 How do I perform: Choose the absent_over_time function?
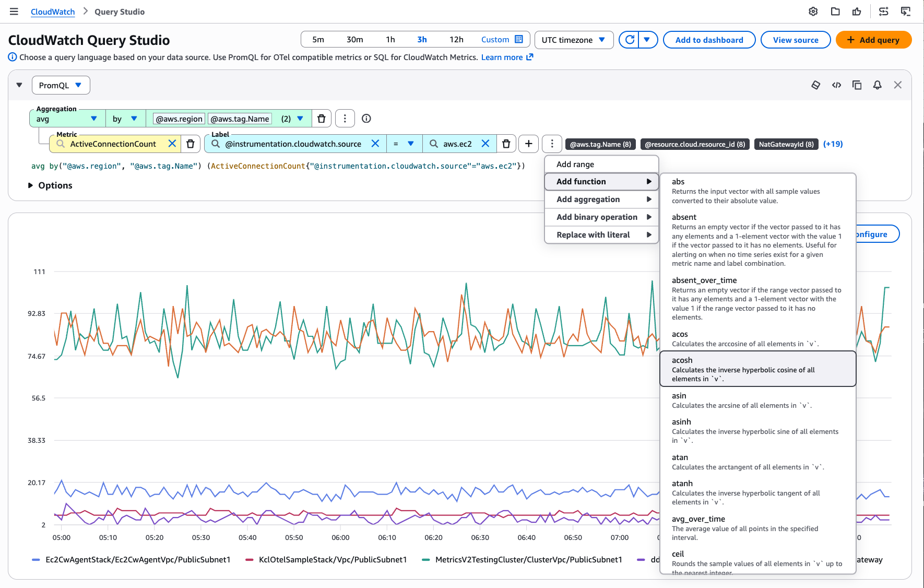(757, 299)
